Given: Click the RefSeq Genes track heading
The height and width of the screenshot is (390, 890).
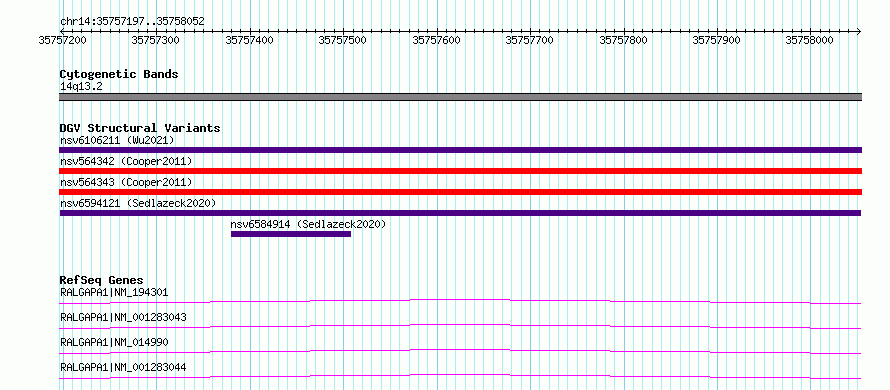Looking at the screenshot, I should pyautogui.click(x=101, y=280).
